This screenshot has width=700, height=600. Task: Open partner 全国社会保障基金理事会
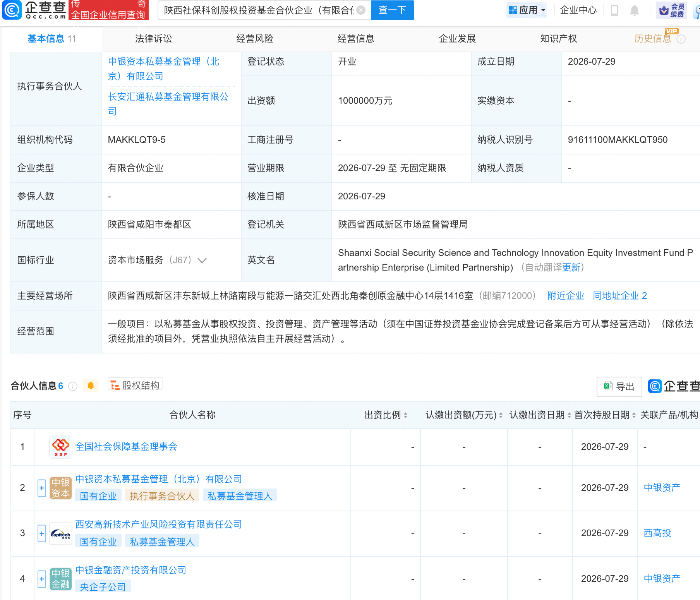126,447
